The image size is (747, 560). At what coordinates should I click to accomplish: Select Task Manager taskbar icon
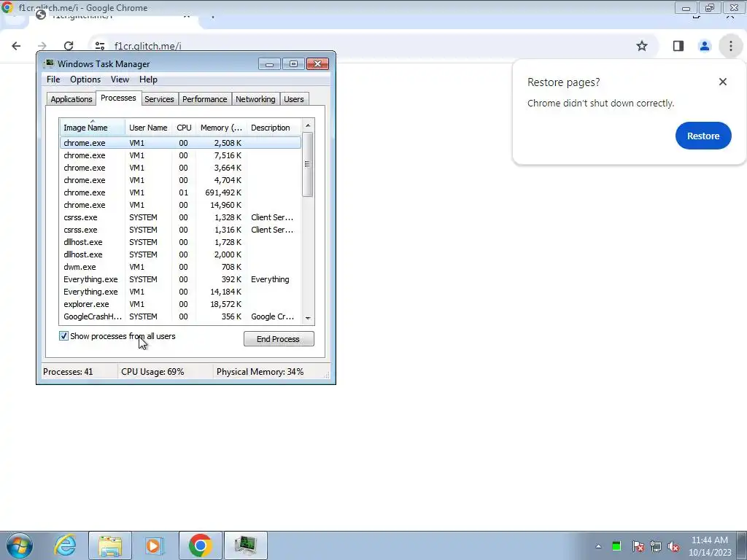pyautogui.click(x=245, y=545)
